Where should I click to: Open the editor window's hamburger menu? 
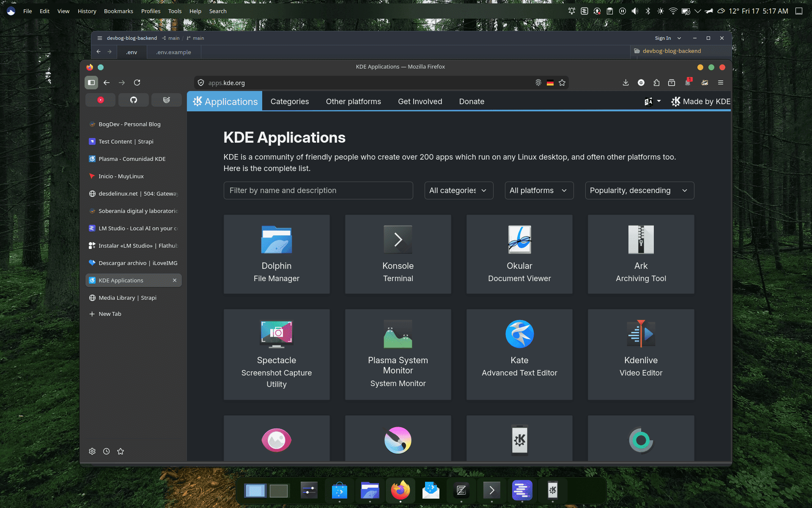pos(100,38)
